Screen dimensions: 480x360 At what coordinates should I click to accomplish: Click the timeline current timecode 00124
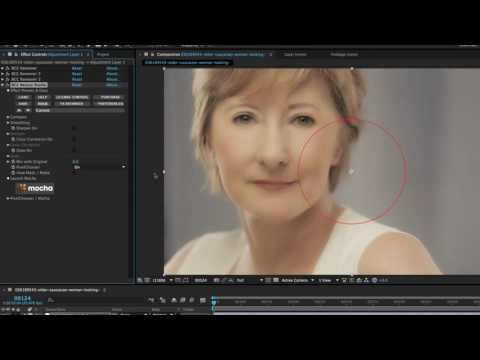coord(23,298)
